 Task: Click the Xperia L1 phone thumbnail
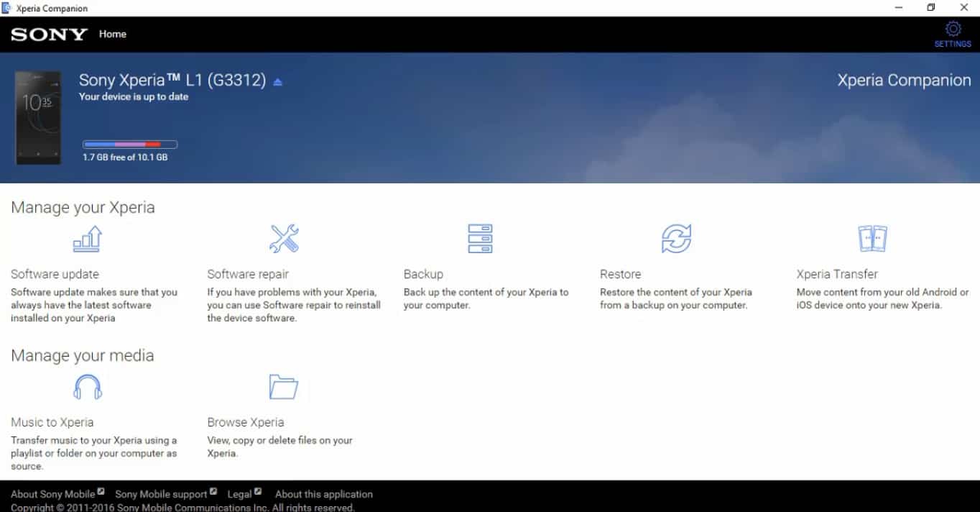point(38,118)
